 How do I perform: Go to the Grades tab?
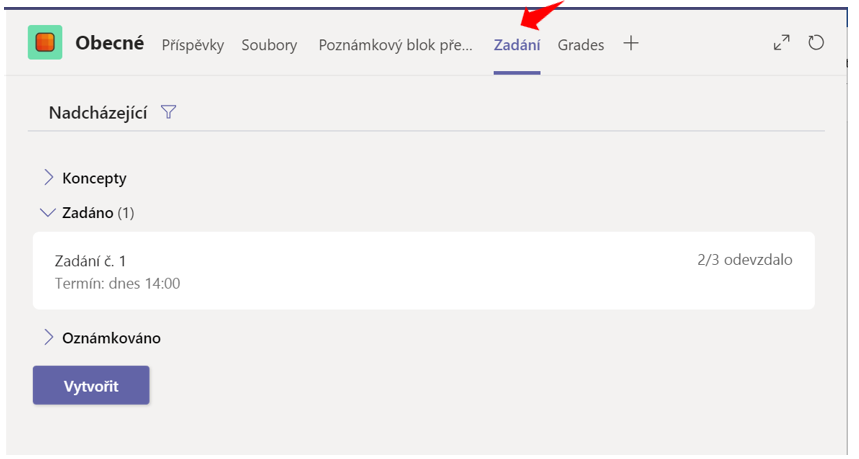pyautogui.click(x=581, y=45)
